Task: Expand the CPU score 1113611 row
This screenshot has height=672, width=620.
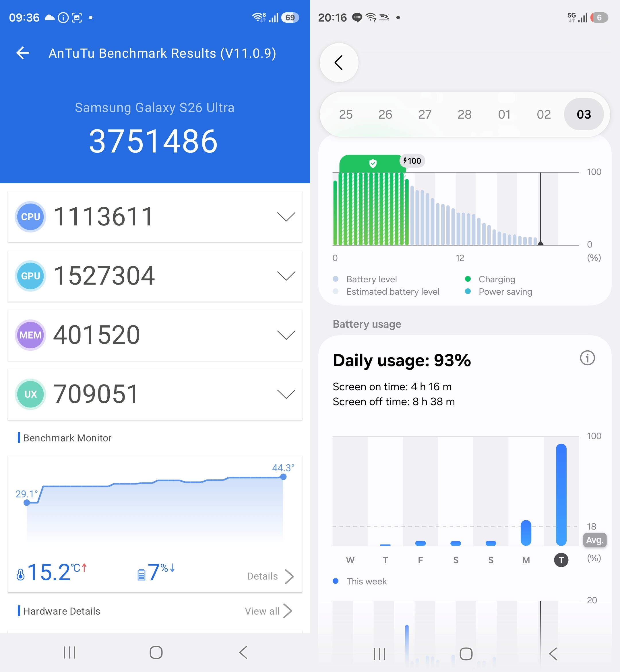Action: [286, 217]
